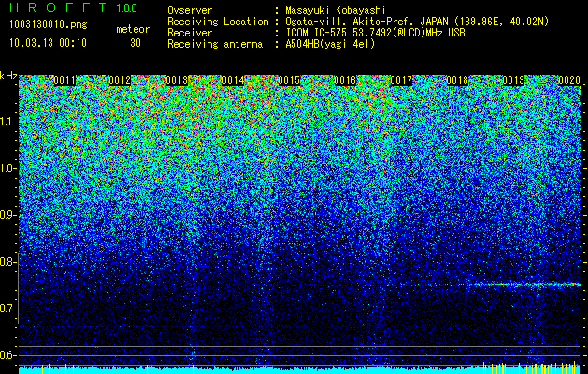Click the 0014 time marker
The width and height of the screenshot is (588, 374).
[x=233, y=80]
